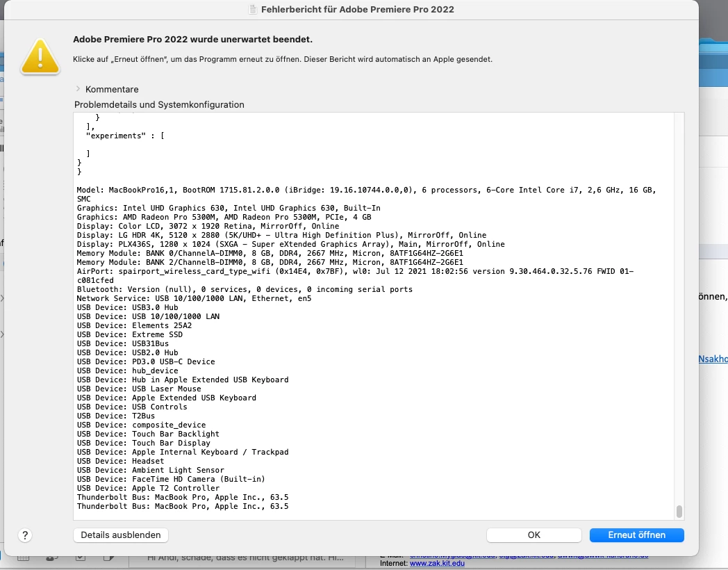The width and height of the screenshot is (728, 570).
Task: Select the USB Device: Extreme SSD line
Action: tap(129, 334)
